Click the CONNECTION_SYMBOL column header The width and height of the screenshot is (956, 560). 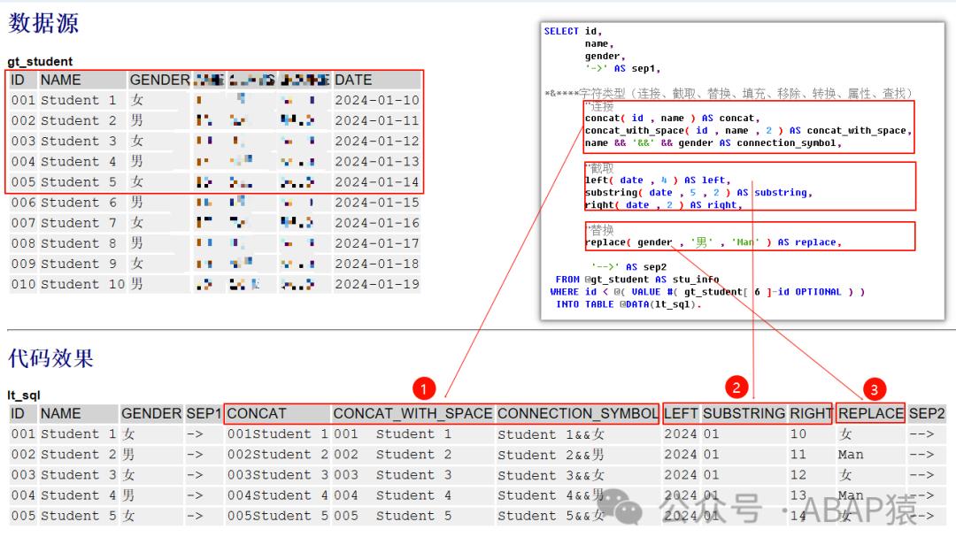click(x=577, y=414)
